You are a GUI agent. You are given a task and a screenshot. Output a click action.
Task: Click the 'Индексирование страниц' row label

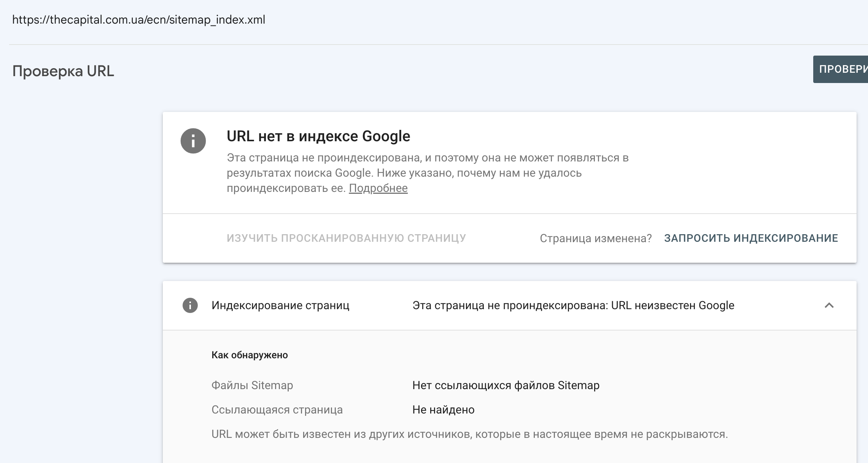tap(280, 305)
